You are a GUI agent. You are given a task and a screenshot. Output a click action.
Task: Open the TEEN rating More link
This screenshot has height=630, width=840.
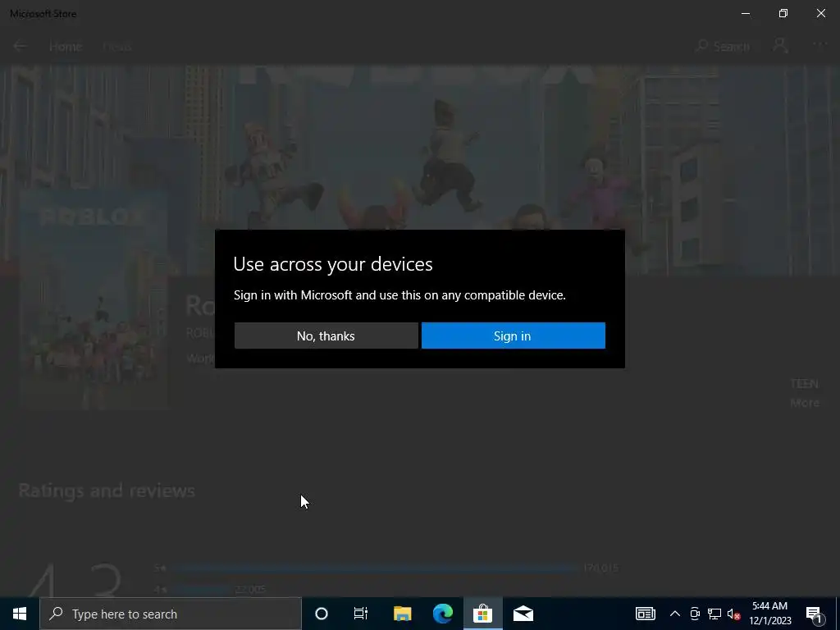[x=805, y=403]
